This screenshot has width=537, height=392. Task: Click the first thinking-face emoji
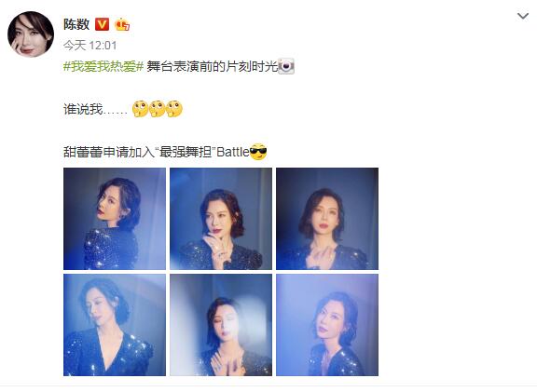tap(140, 109)
